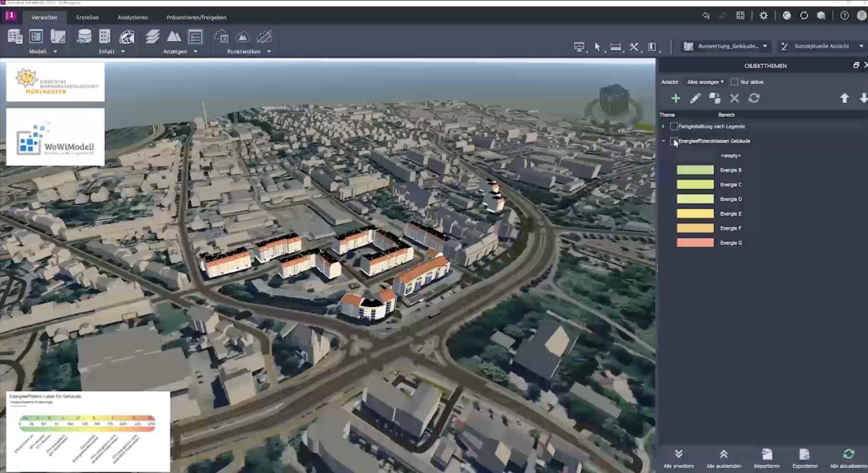Click the green plus add theme icon
The width and height of the screenshot is (868, 473).
pyautogui.click(x=675, y=98)
